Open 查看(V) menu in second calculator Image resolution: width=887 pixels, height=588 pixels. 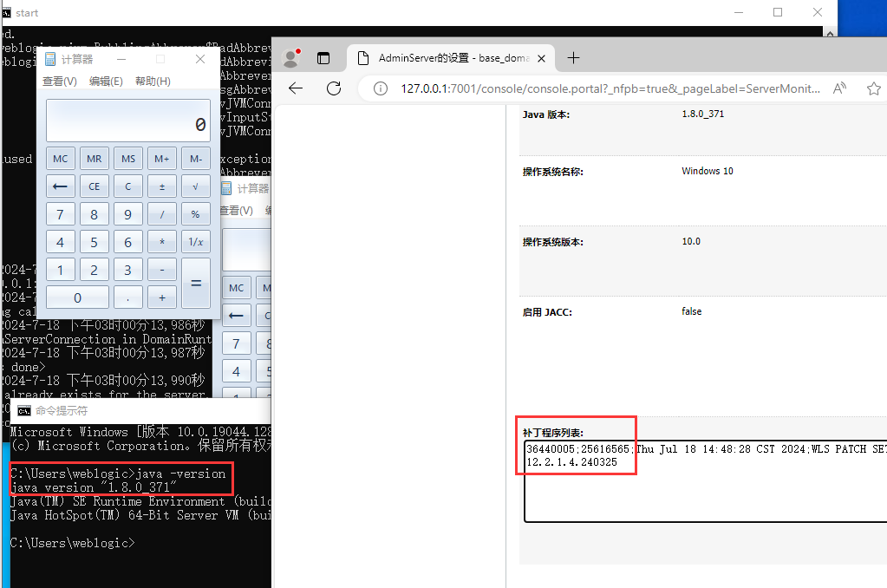pyautogui.click(x=237, y=211)
